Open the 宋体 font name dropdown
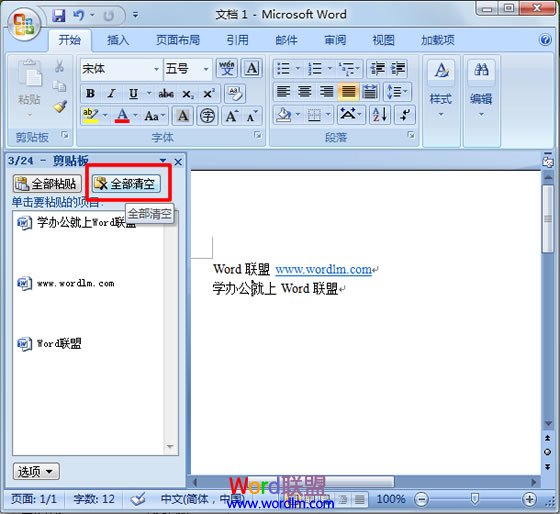 (x=156, y=69)
